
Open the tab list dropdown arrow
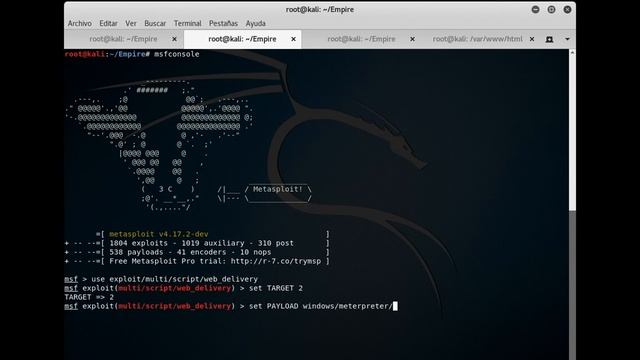[x=567, y=39]
